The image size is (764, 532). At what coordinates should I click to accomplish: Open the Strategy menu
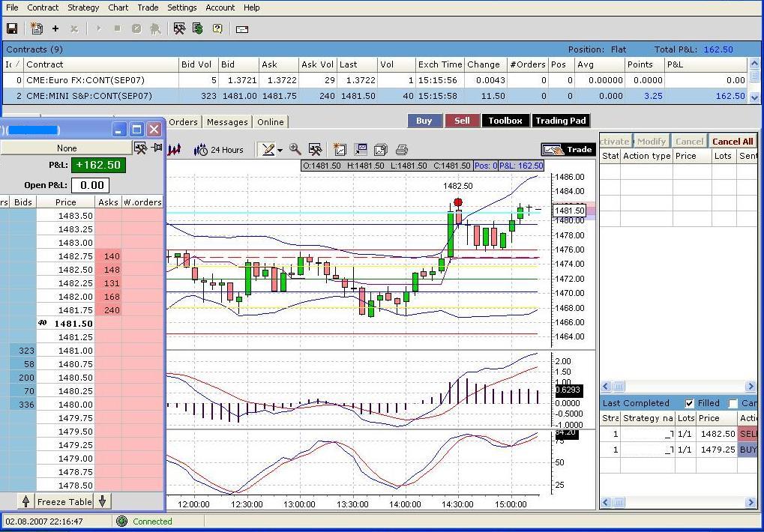[82, 7]
